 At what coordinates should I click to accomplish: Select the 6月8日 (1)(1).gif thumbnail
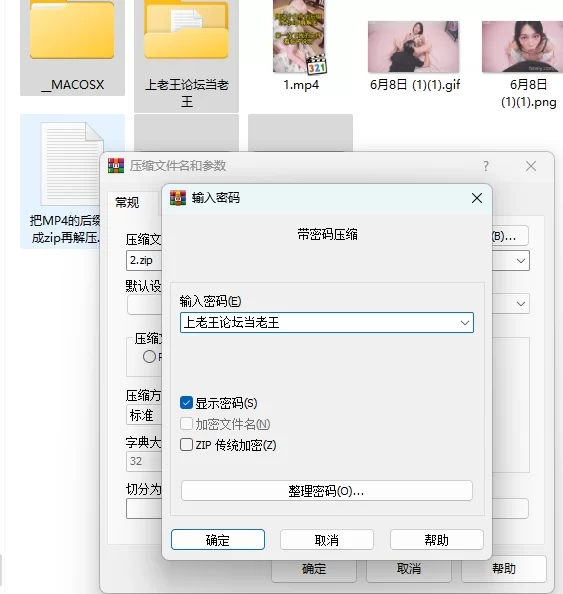coord(413,47)
